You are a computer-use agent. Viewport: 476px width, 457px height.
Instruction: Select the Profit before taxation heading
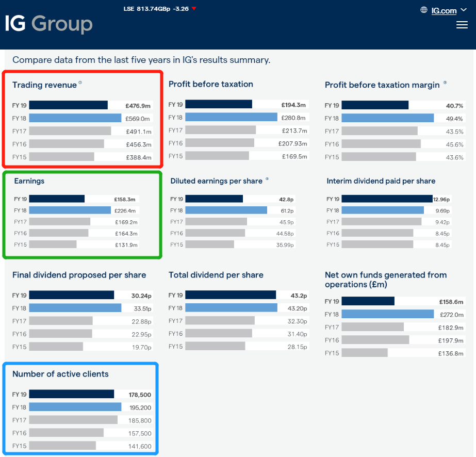tap(211, 84)
